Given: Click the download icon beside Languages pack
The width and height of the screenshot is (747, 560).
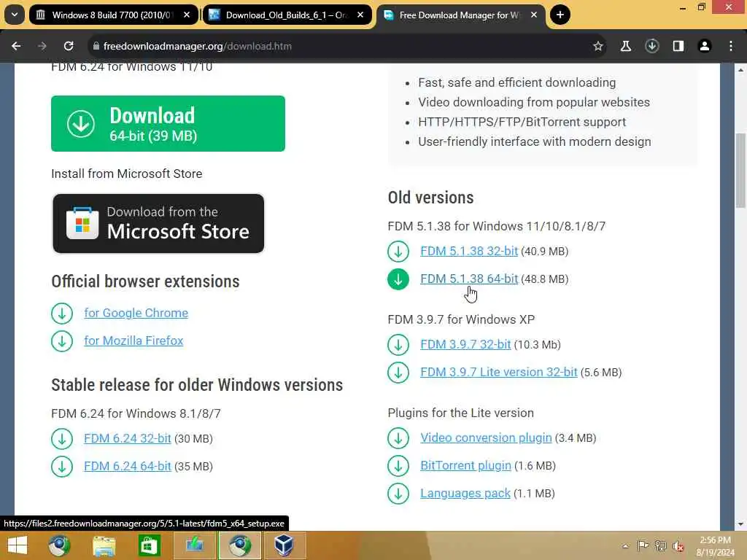Looking at the screenshot, I should 398,494.
